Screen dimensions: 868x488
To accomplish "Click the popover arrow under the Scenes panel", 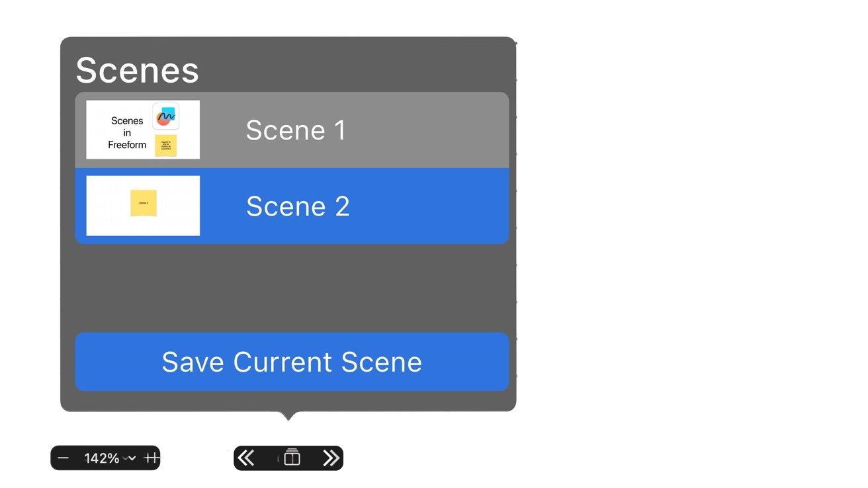I will click(x=288, y=416).
